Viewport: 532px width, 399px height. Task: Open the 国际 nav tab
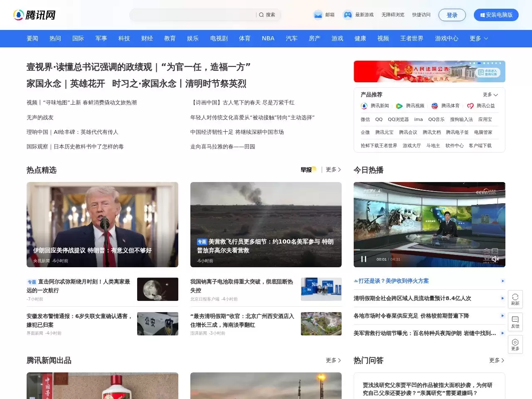click(78, 38)
